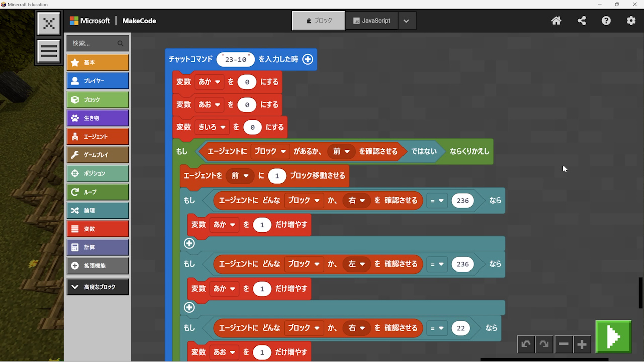
Task: Click the home icon in the header
Action: tap(556, 21)
